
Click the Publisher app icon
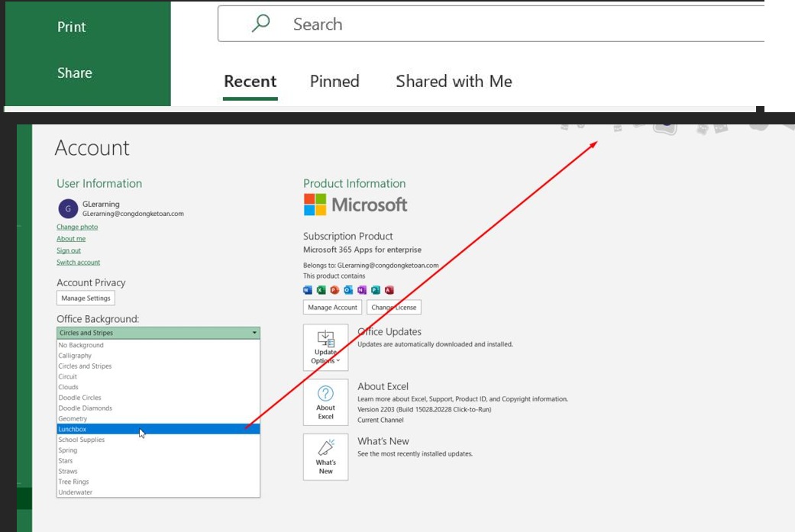(375, 290)
